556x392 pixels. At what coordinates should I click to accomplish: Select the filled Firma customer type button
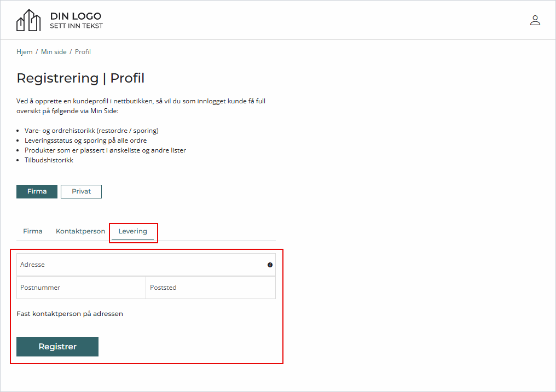(x=37, y=191)
